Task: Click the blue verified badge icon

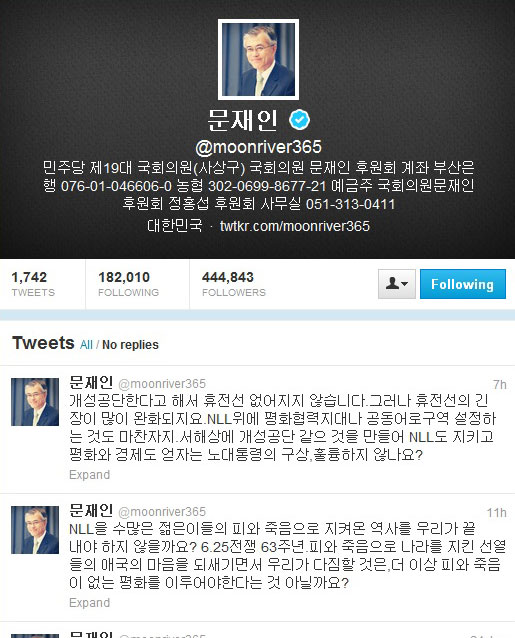Action: 299,120
